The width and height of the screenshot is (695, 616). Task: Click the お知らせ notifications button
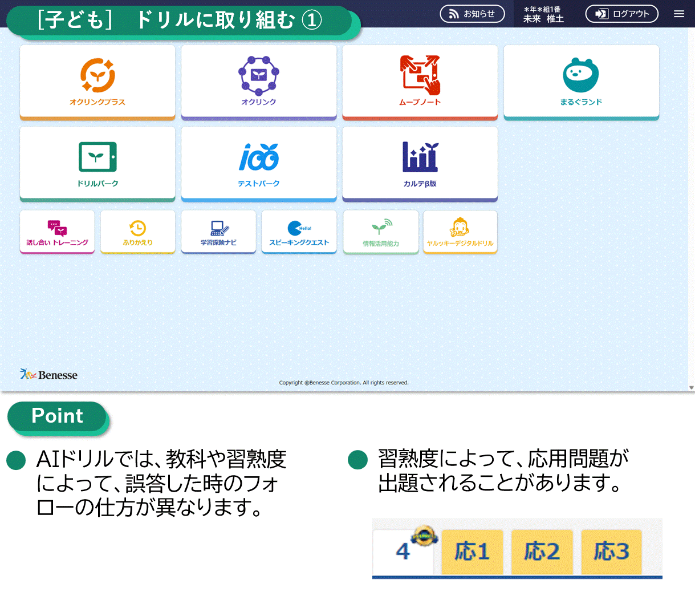tap(472, 14)
